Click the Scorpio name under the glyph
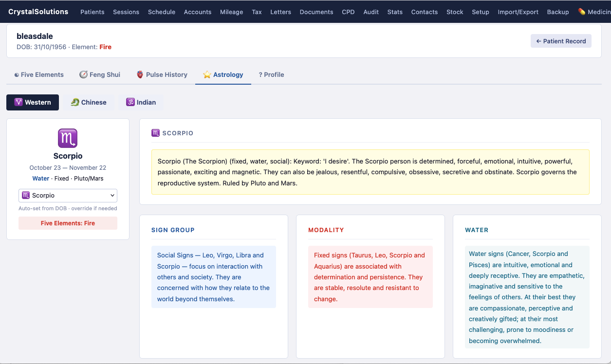The image size is (611, 364). click(68, 156)
